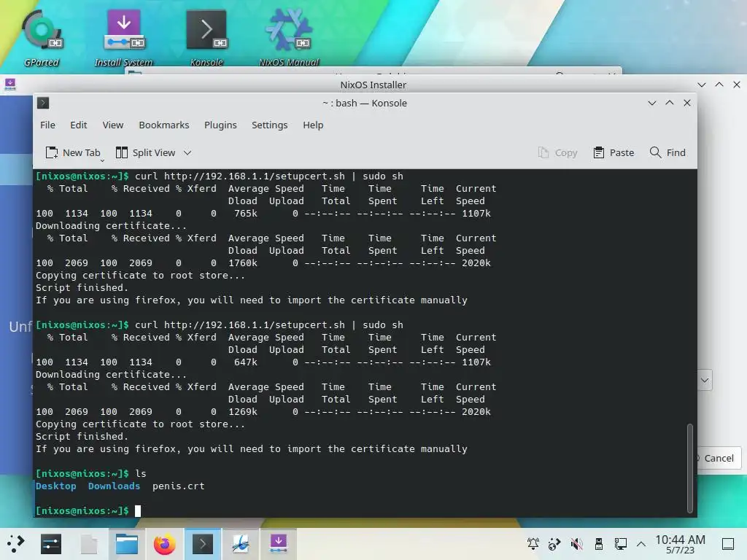The height and width of the screenshot is (560, 747).
Task: Click the blue pen app taskbar icon
Action: pyautogui.click(x=241, y=544)
